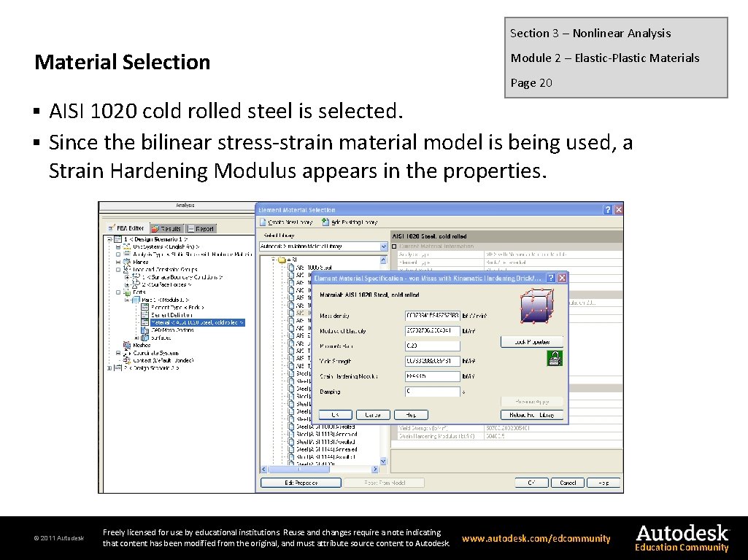Viewport: 748px width, 560px height.
Task: Click the Element Definition icon
Action: [145, 315]
